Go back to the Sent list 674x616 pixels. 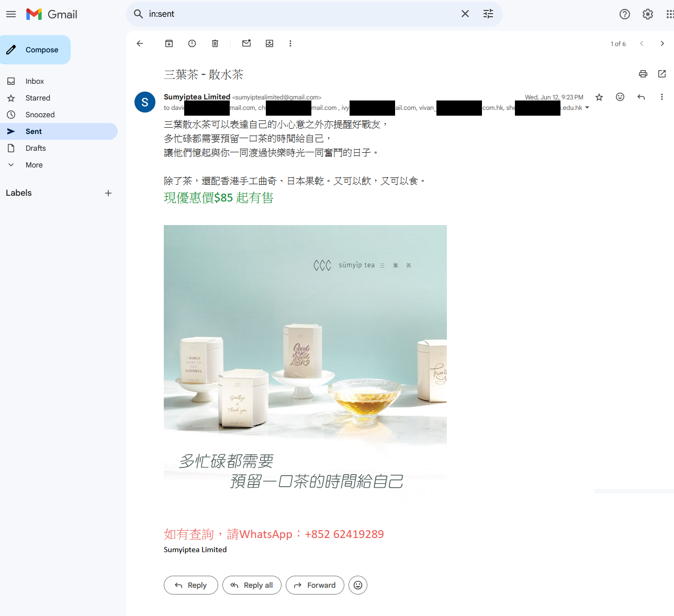[140, 43]
